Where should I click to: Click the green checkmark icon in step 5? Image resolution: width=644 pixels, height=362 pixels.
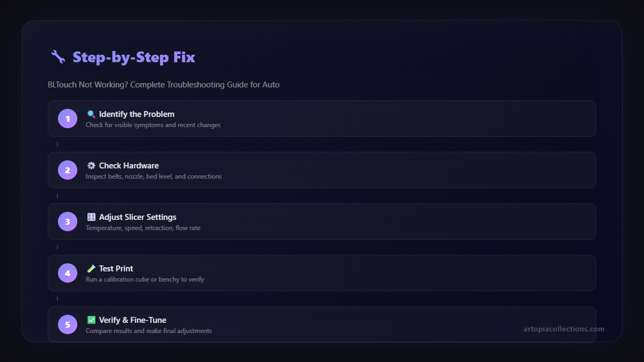[x=91, y=320]
